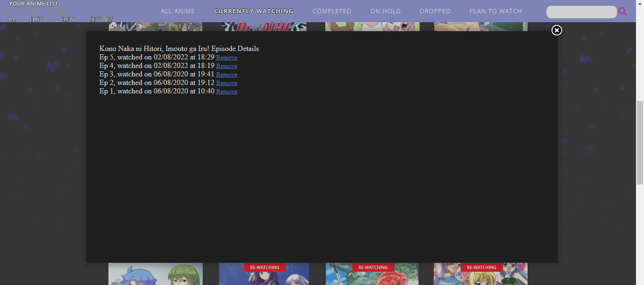Click the Ep 3 watched at 19:41 text
This screenshot has width=644, height=285.
click(157, 74)
